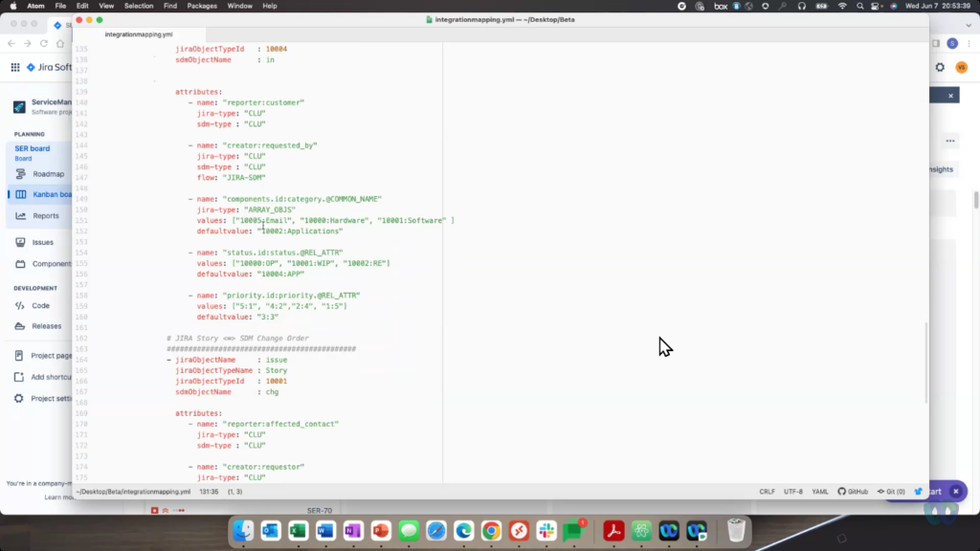Click line number 164 in the gutter

[x=81, y=360]
